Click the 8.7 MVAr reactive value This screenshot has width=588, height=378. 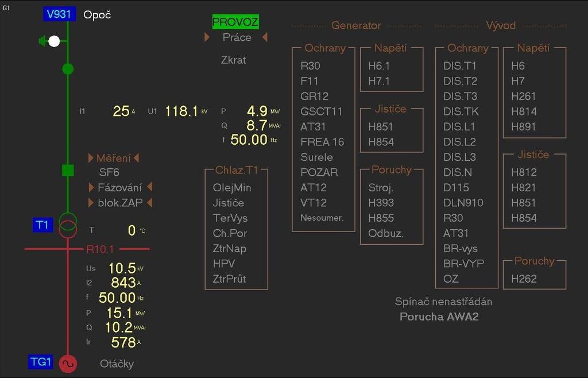click(x=257, y=125)
